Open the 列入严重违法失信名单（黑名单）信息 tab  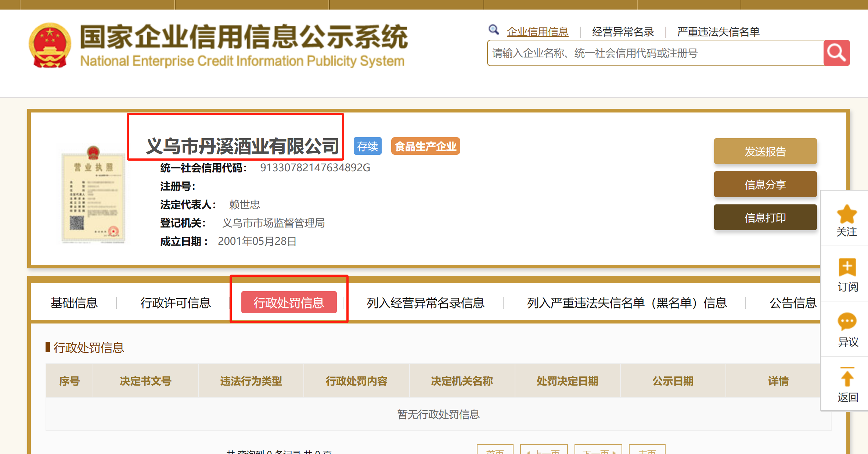(627, 303)
